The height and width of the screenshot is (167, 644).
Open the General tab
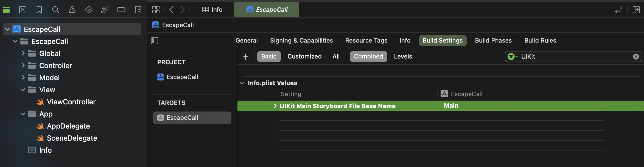click(x=247, y=41)
